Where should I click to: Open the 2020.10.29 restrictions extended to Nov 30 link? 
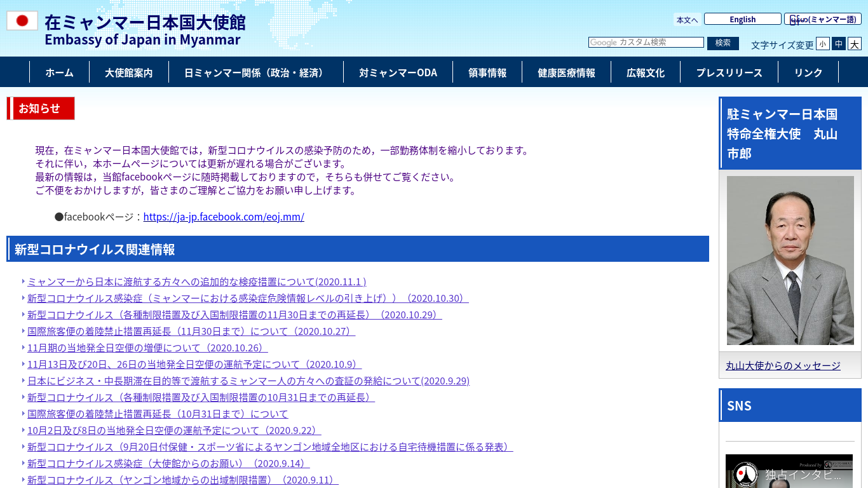tap(234, 315)
